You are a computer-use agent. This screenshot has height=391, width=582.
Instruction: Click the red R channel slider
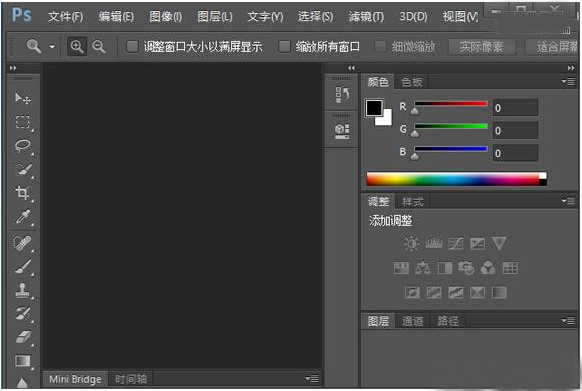coord(451,104)
